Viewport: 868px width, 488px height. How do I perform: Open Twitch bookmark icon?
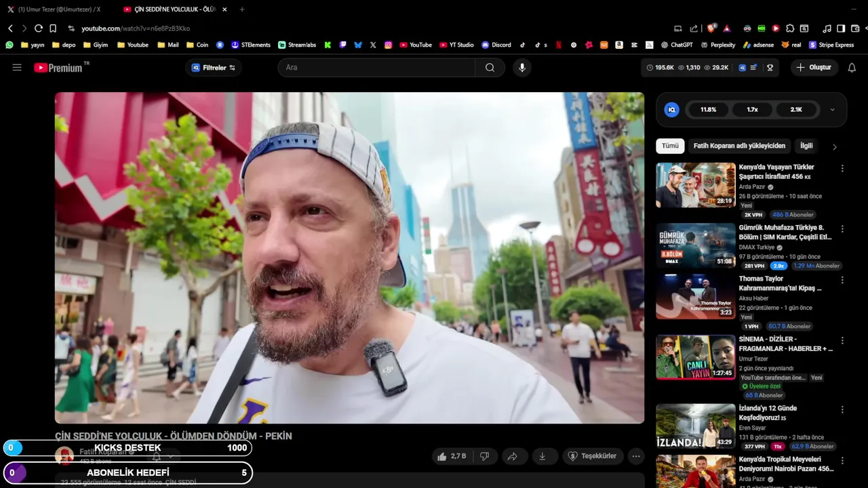[x=342, y=45]
